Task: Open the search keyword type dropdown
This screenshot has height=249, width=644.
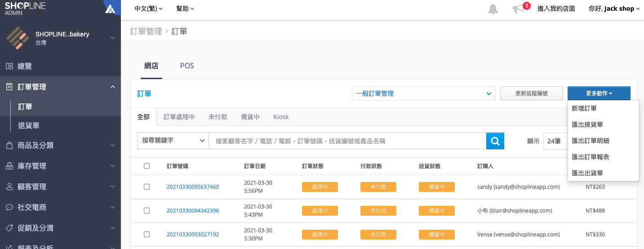Action: tap(173, 141)
